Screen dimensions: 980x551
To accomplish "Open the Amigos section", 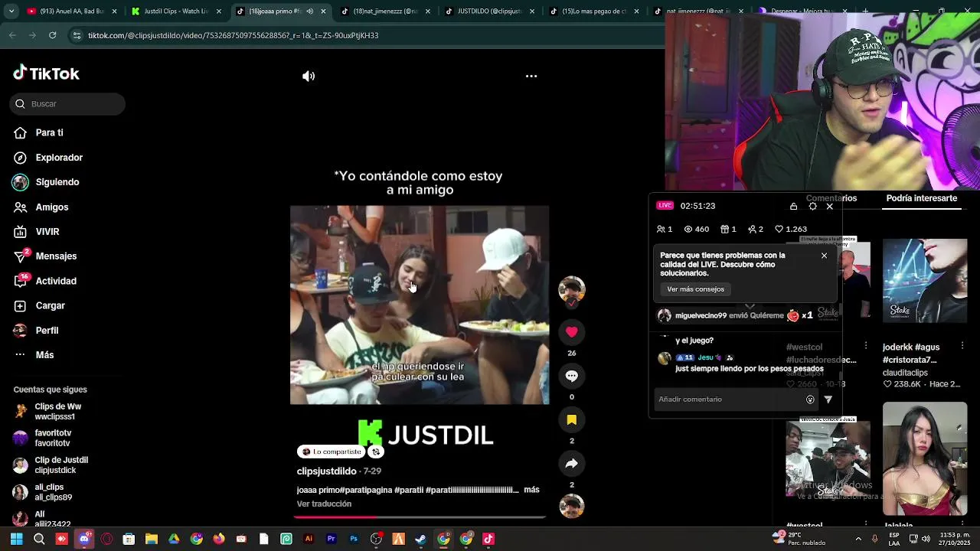I will coord(51,207).
